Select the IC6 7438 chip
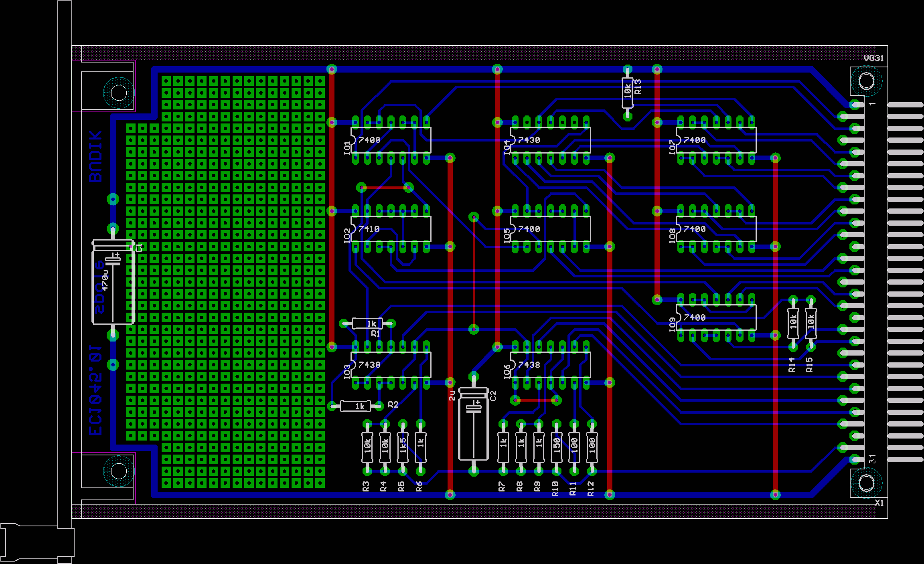 550,365
